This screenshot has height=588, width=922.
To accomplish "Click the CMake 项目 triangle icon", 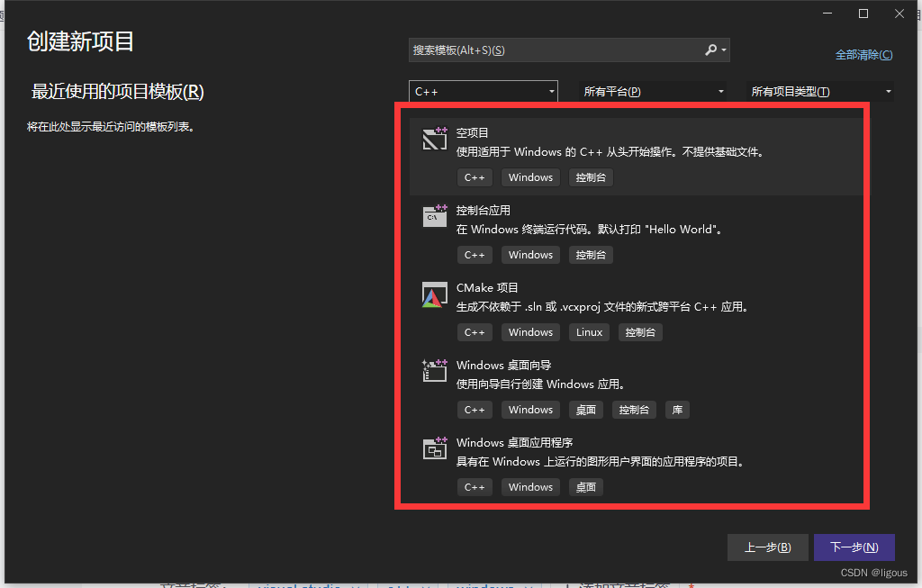I will point(435,294).
